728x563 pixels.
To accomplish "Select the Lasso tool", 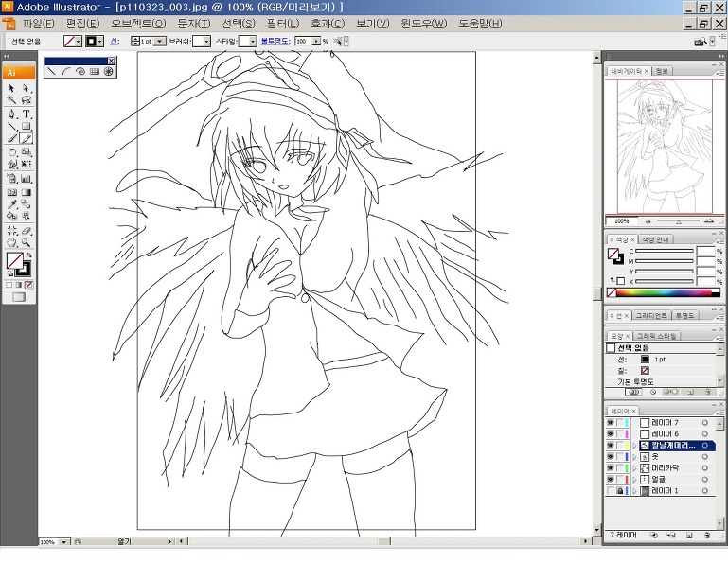I will coord(26,99).
